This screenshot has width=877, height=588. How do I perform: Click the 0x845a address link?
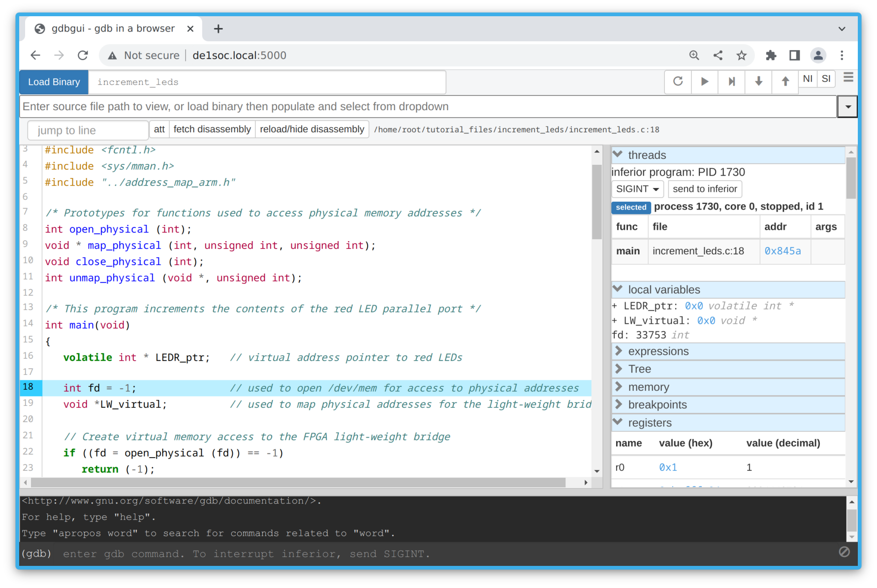point(783,251)
